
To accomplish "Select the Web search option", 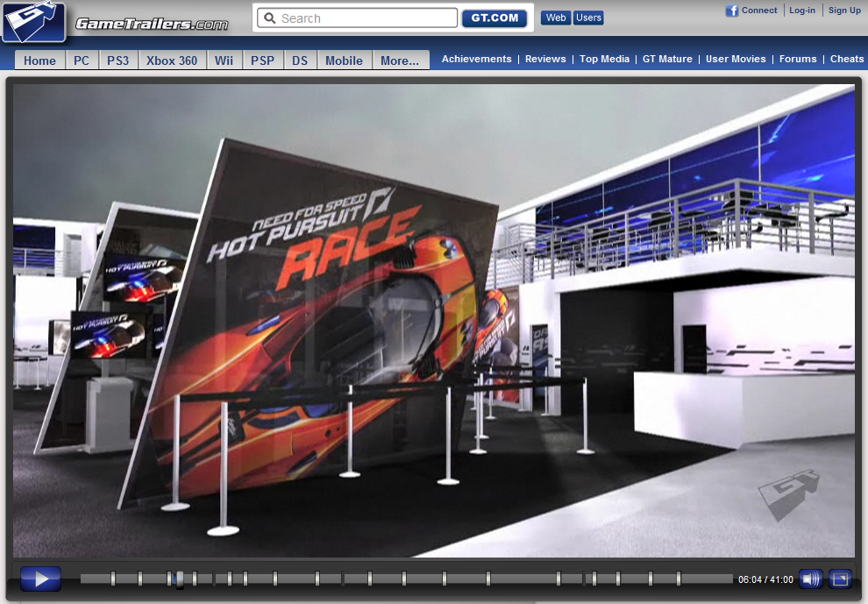I will tap(556, 18).
